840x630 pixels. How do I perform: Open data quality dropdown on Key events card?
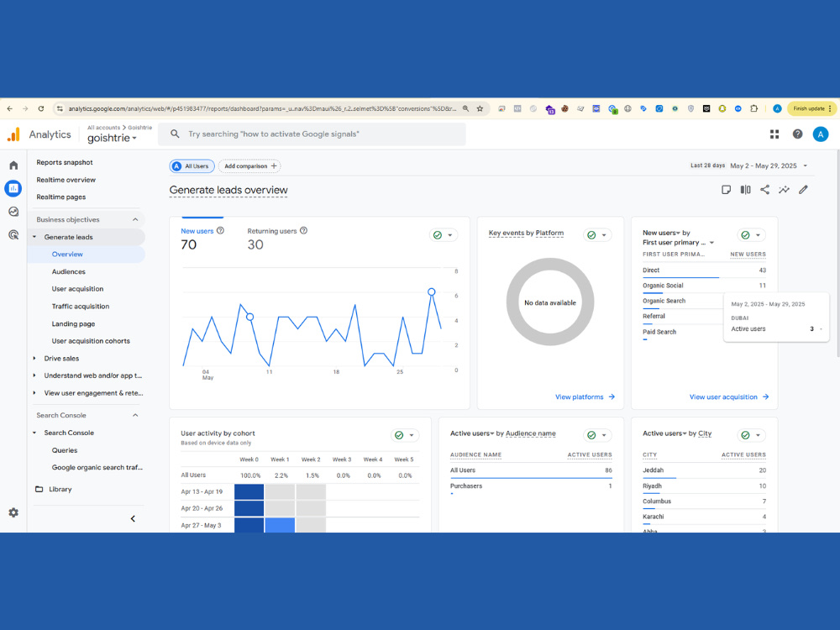pyautogui.click(x=597, y=235)
